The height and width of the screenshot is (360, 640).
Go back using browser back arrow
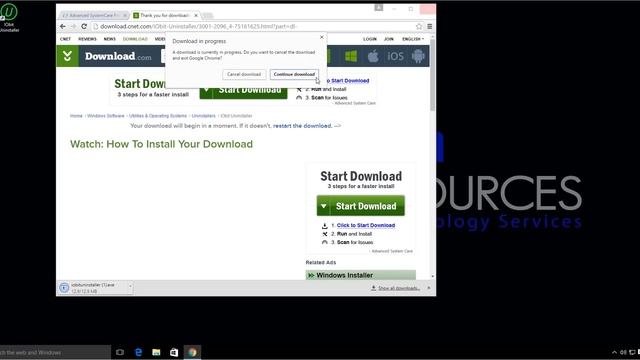[62, 26]
